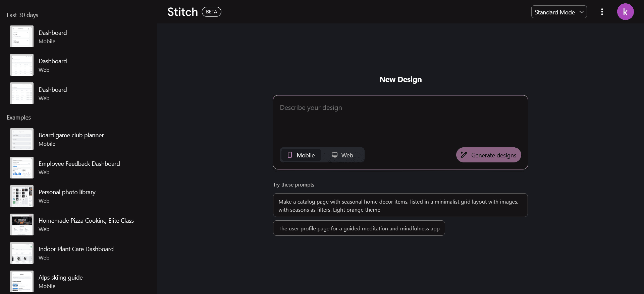Click the BETA badge next to Stitch
Image resolution: width=644 pixels, height=294 pixels.
pyautogui.click(x=211, y=12)
